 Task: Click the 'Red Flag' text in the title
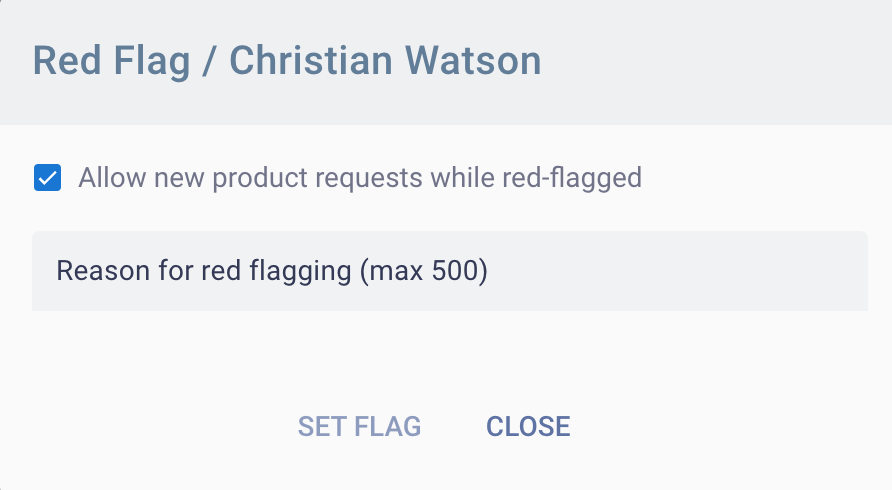click(111, 61)
